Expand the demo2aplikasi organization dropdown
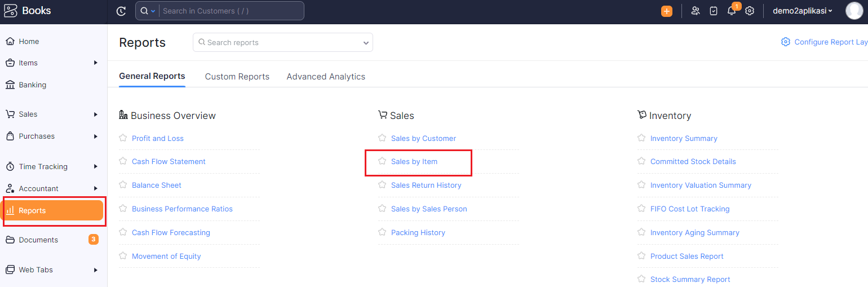 click(803, 11)
